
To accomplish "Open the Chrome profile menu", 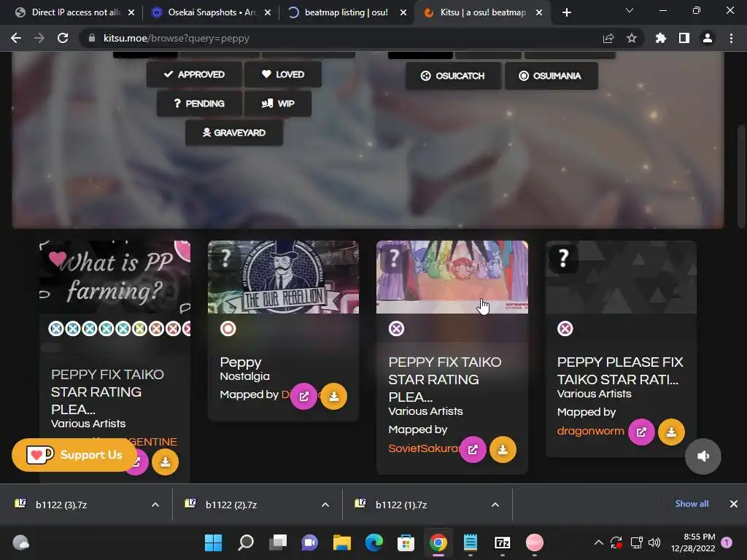I will click(x=708, y=38).
